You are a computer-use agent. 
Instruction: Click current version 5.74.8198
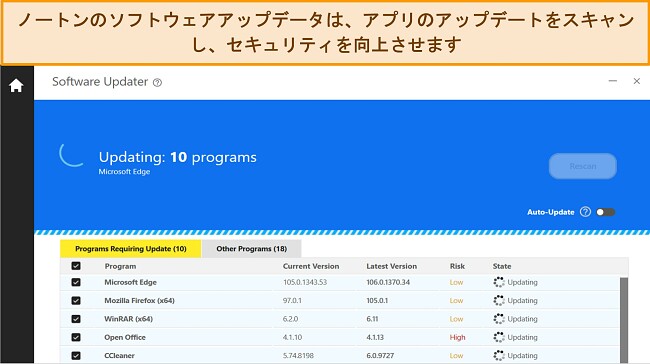point(298,355)
